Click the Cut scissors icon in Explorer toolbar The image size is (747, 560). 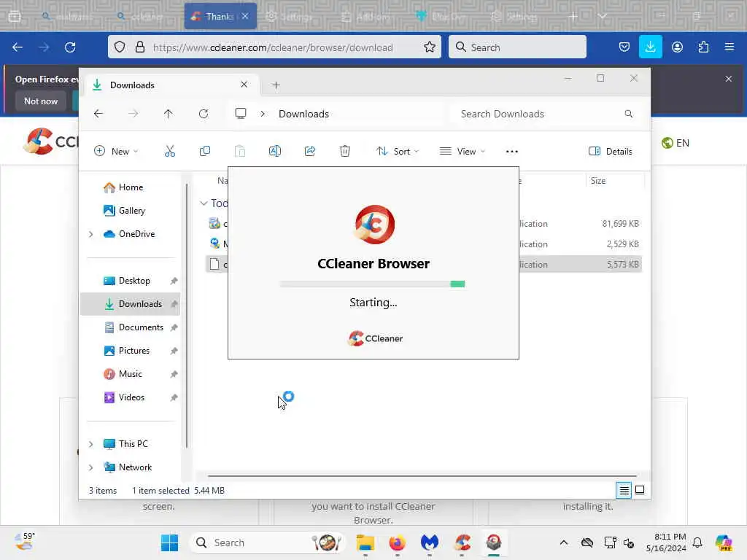[169, 152]
